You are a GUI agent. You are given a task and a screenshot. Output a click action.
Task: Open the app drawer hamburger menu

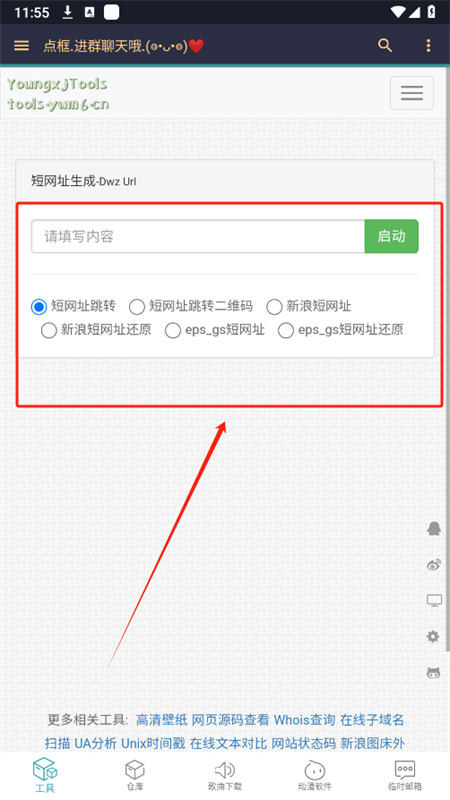21,45
